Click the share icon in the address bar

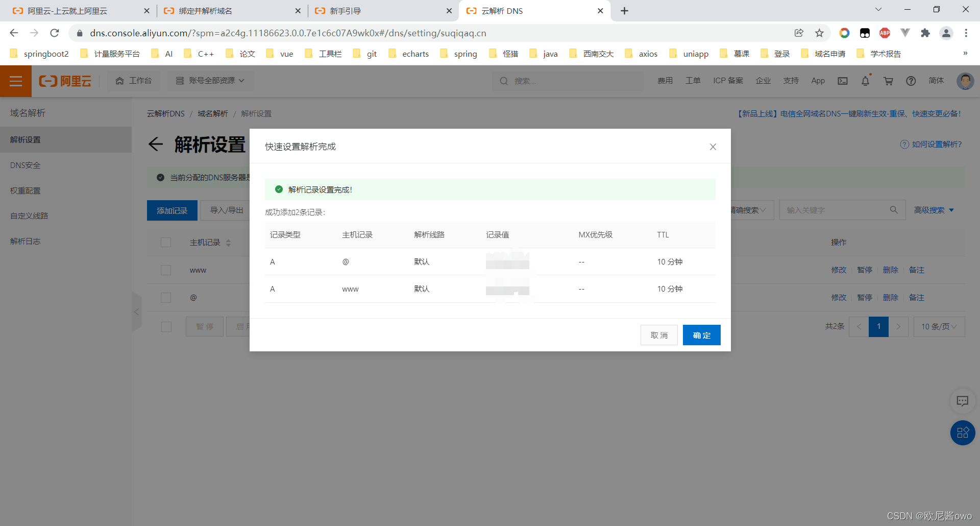[799, 33]
